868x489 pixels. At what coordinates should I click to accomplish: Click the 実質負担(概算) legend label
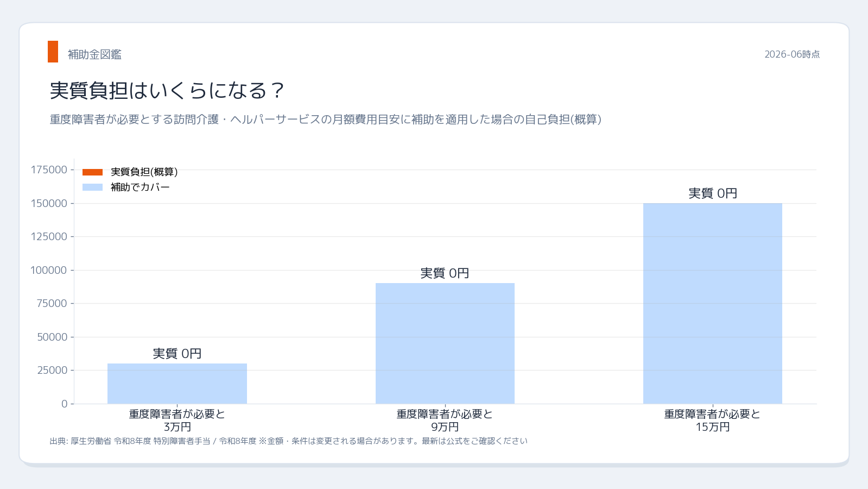point(144,172)
